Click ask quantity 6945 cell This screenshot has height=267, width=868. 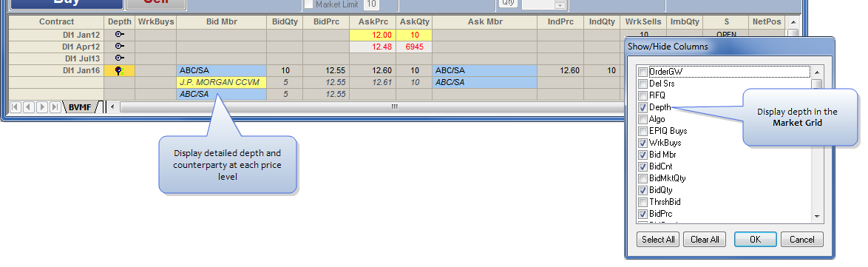click(x=415, y=47)
